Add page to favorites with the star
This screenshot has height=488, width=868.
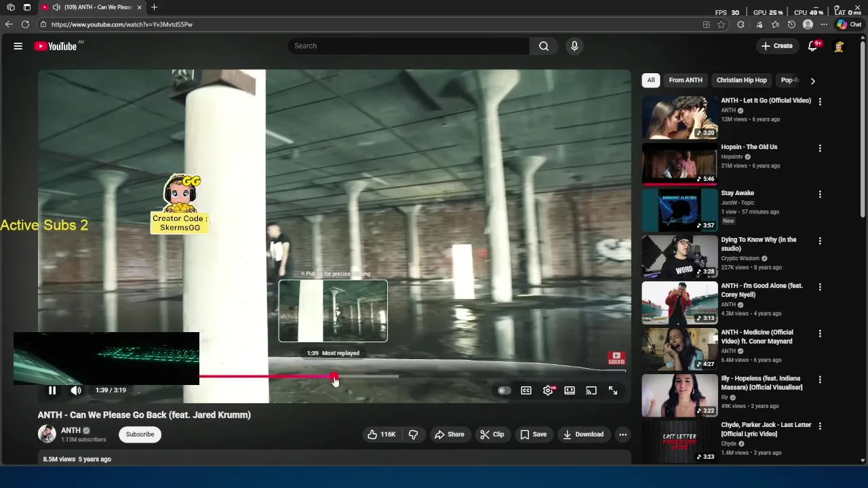click(721, 24)
